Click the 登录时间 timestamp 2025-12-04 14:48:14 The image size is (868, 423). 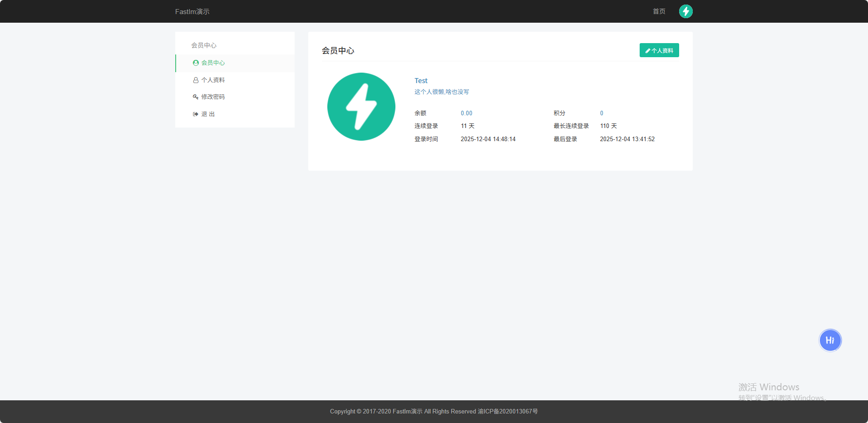click(x=488, y=139)
